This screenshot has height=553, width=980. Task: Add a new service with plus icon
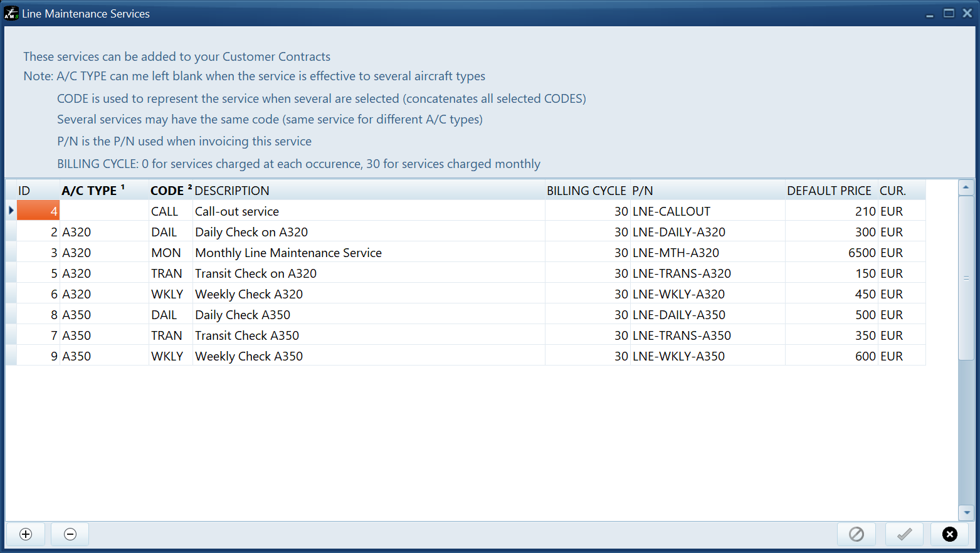pyautogui.click(x=26, y=534)
